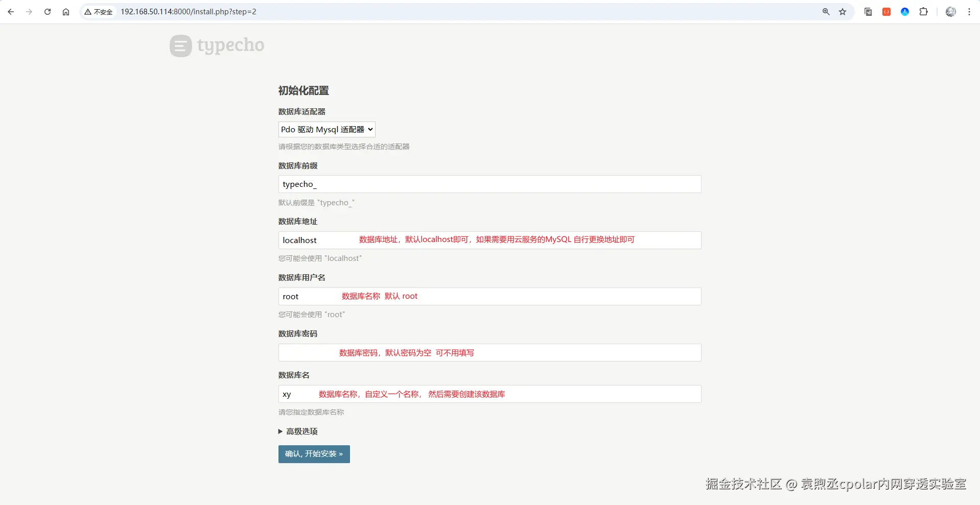This screenshot has height=505, width=980.
Task: Click the 不安全 site security indicator
Action: coord(99,12)
